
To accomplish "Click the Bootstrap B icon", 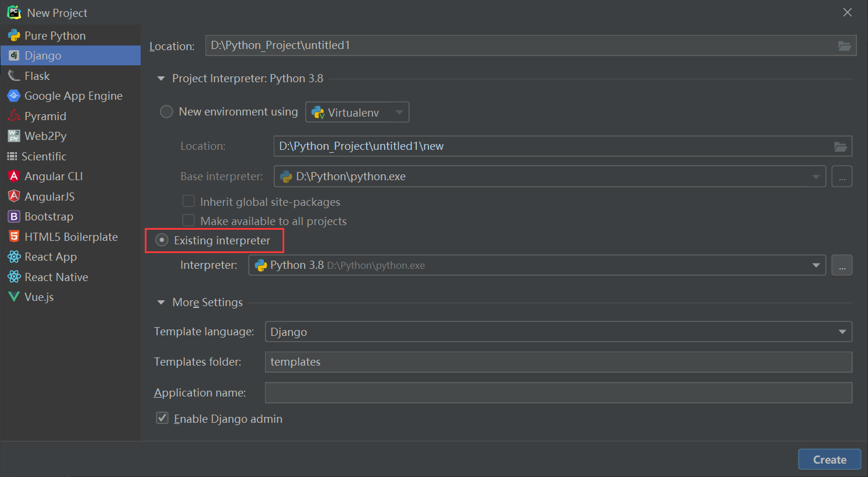I will click(14, 216).
